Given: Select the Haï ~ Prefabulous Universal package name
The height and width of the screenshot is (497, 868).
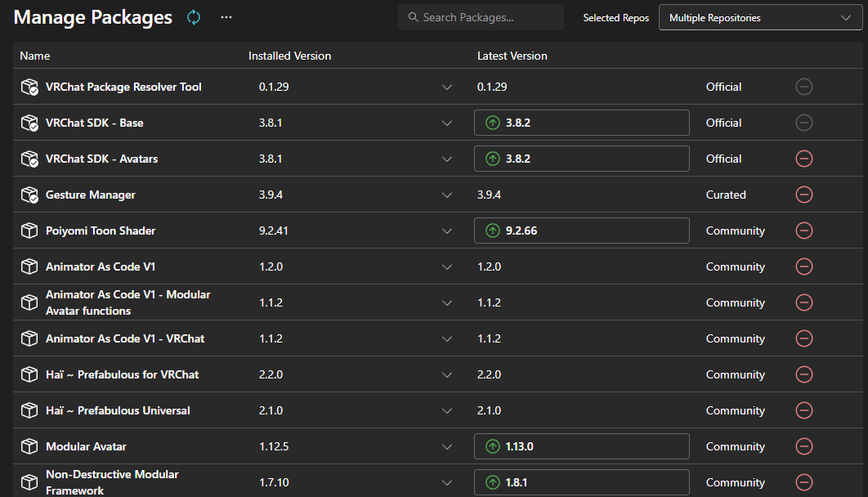Looking at the screenshot, I should [118, 410].
